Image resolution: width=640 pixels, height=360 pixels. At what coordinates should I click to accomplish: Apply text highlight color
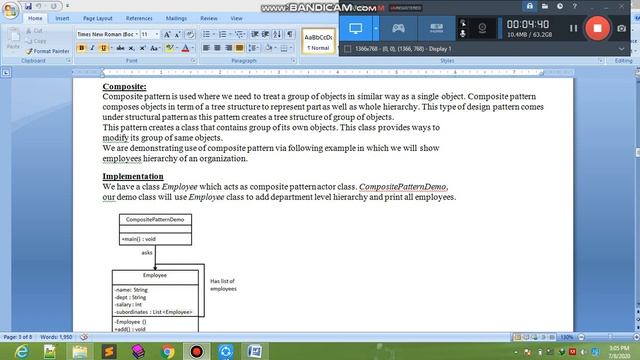tap(169, 48)
